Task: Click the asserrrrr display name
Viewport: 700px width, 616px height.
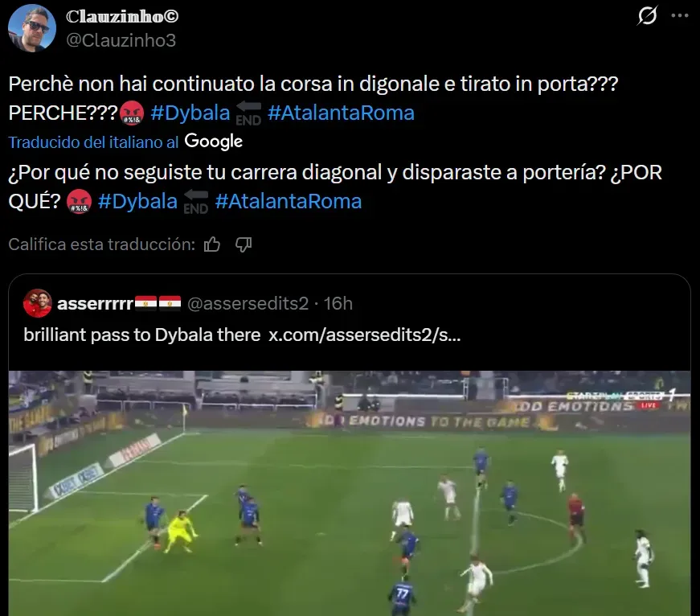Action: point(95,304)
